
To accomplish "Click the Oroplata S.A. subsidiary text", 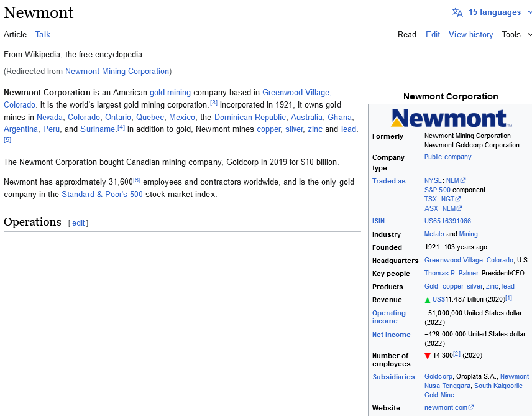I will point(477,376).
